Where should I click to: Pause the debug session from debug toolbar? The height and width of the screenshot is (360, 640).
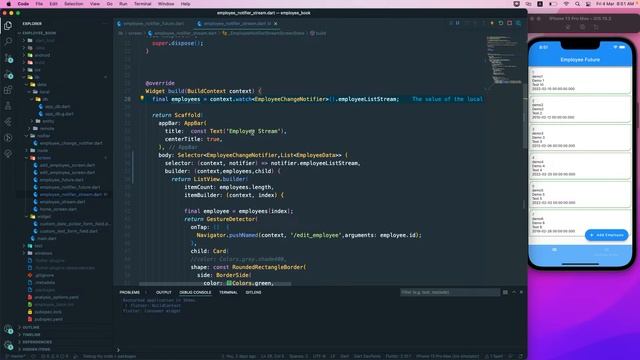(x=458, y=23)
